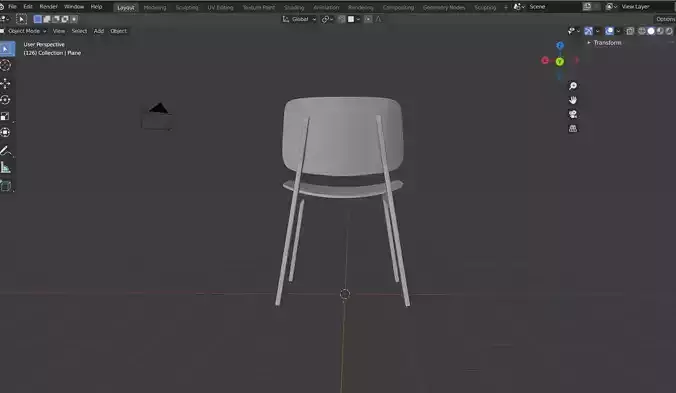This screenshot has height=393, width=676.
Task: Switch to material preview shading
Action: 660,31
